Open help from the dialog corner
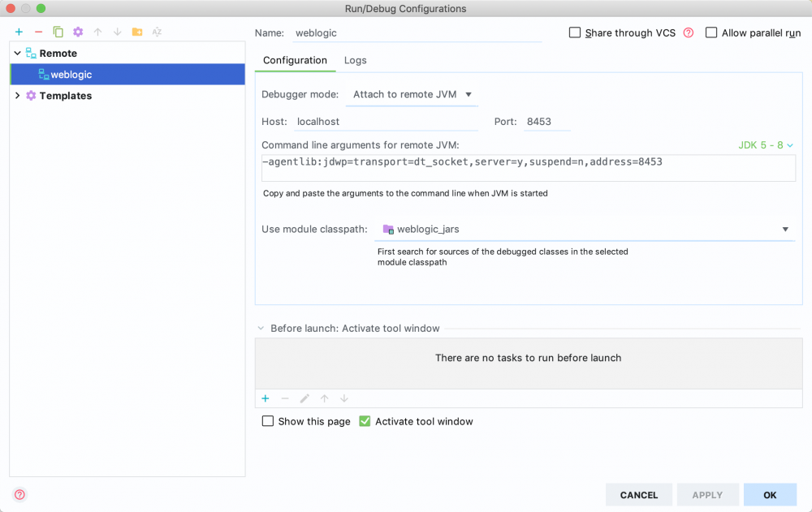This screenshot has height=512, width=812. [19, 494]
